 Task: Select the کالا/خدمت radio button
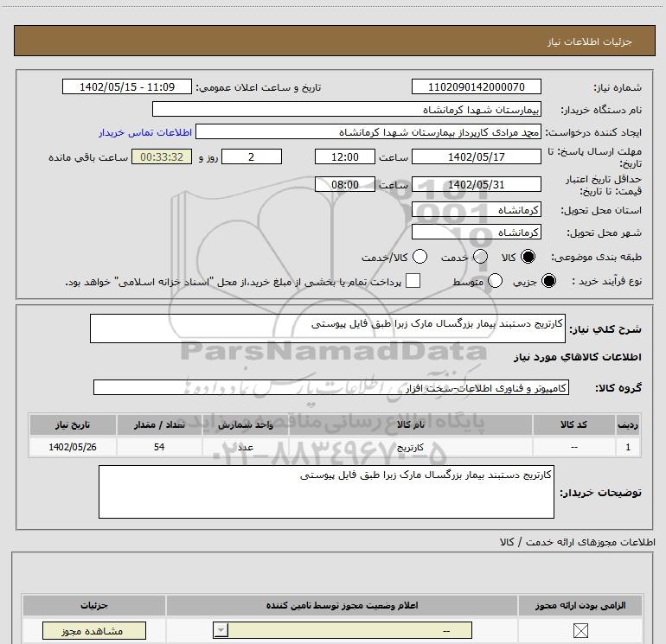(x=419, y=257)
